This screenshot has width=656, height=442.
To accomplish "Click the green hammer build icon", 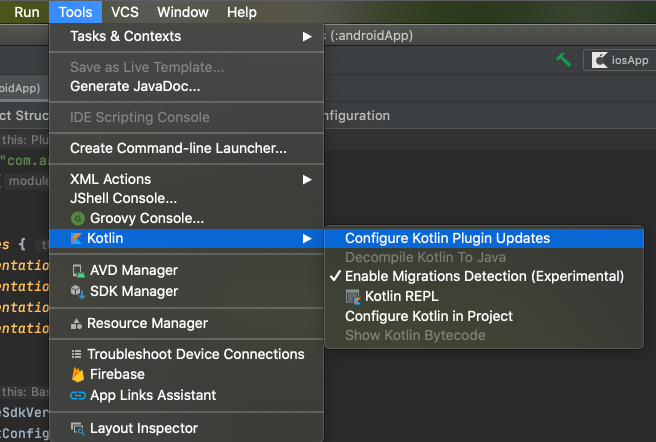I will 564,60.
